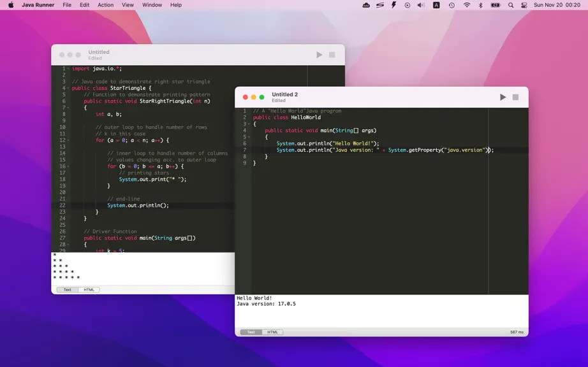Collapse inner for loop fold at line 16
Image resolution: width=588 pixels, height=367 pixels.
(68, 166)
